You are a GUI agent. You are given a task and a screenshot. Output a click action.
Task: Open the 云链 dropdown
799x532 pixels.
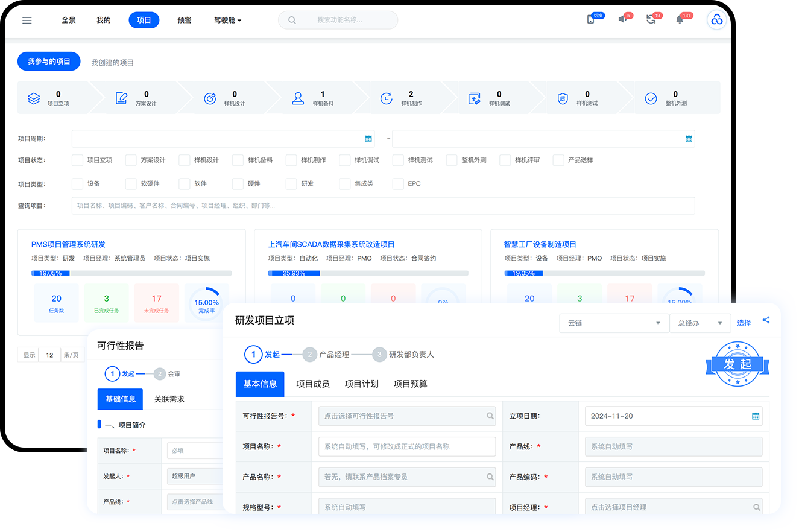click(x=614, y=323)
